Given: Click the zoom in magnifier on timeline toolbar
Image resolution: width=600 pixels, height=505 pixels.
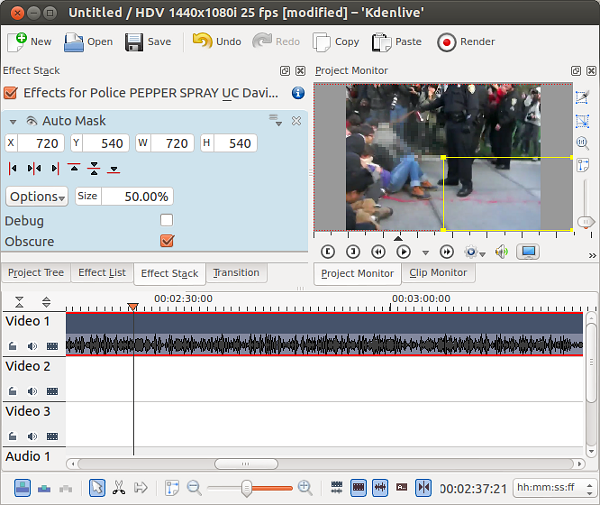Looking at the screenshot, I should (x=305, y=488).
